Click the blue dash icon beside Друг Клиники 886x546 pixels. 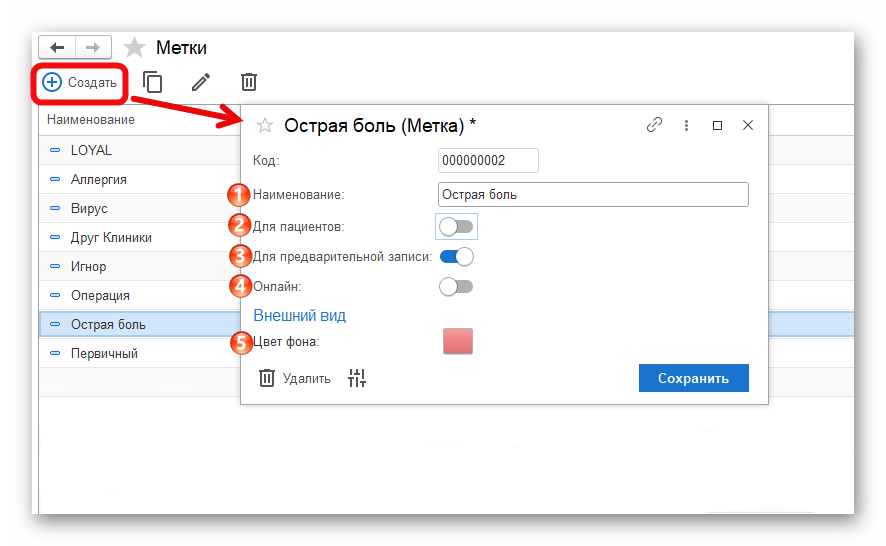(55, 237)
